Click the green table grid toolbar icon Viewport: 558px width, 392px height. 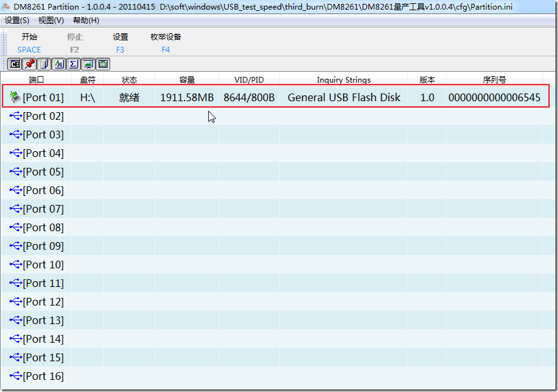click(103, 64)
